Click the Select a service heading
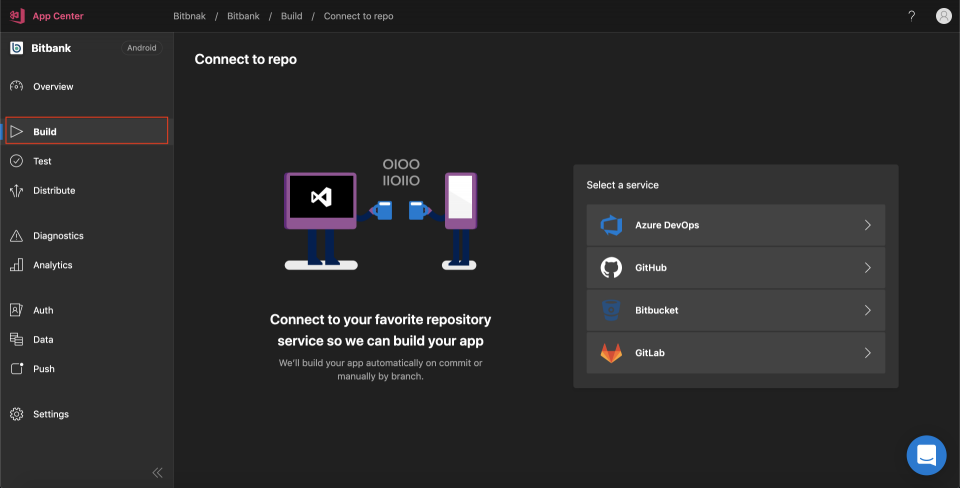Screen dimensions: 960x488 pos(623,185)
